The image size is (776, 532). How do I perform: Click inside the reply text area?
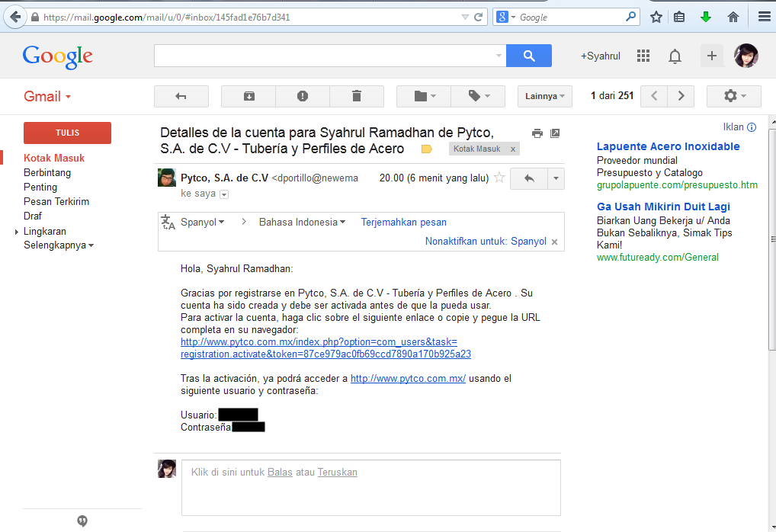coord(371,488)
